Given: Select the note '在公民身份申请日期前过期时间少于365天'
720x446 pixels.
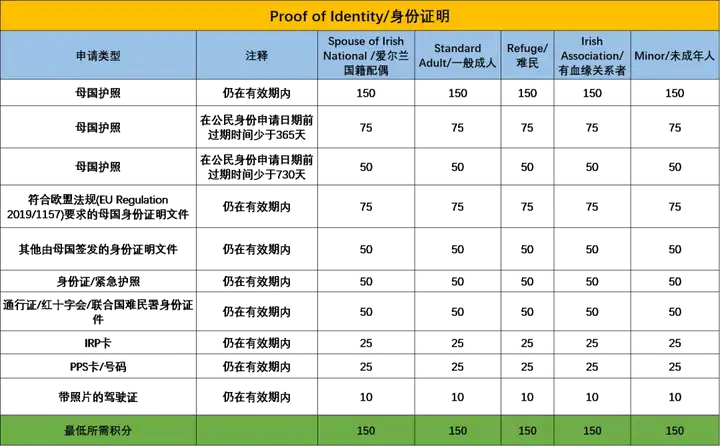Looking at the screenshot, I should (x=257, y=127).
